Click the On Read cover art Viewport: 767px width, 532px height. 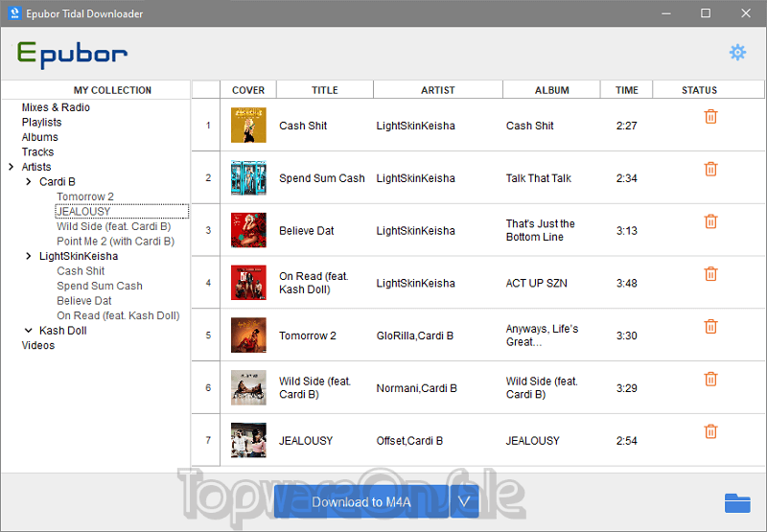[248, 283]
